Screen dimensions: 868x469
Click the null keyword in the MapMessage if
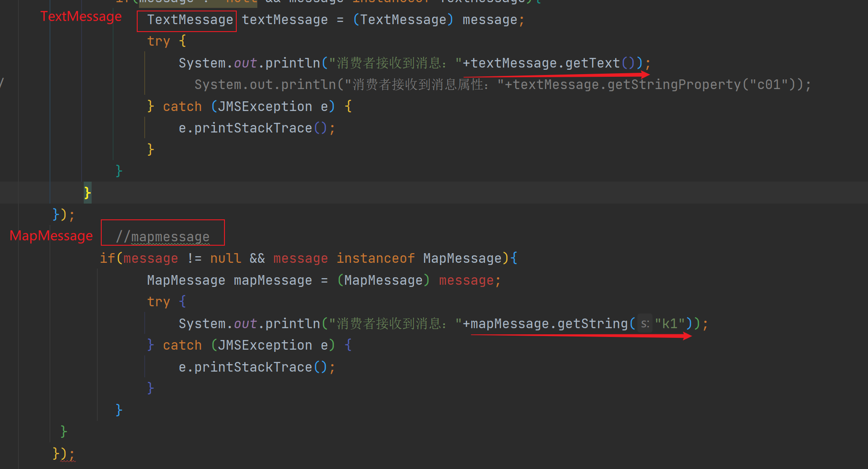coord(226,258)
